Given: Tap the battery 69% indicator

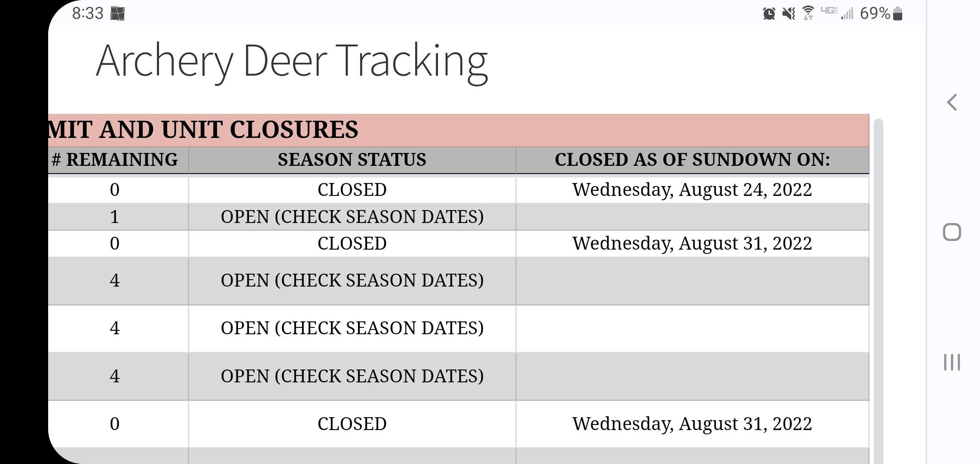Looking at the screenshot, I should pos(881,13).
